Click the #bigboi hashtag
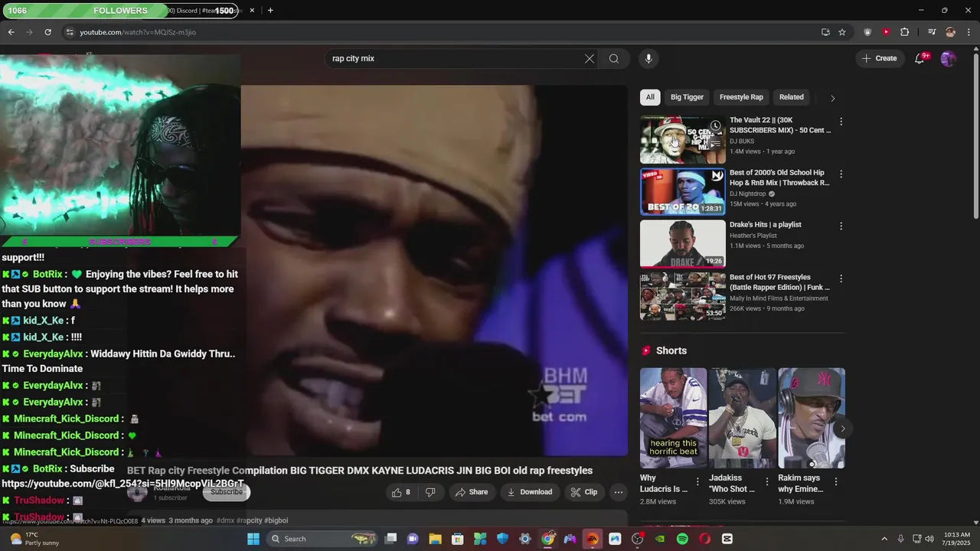 point(276,520)
